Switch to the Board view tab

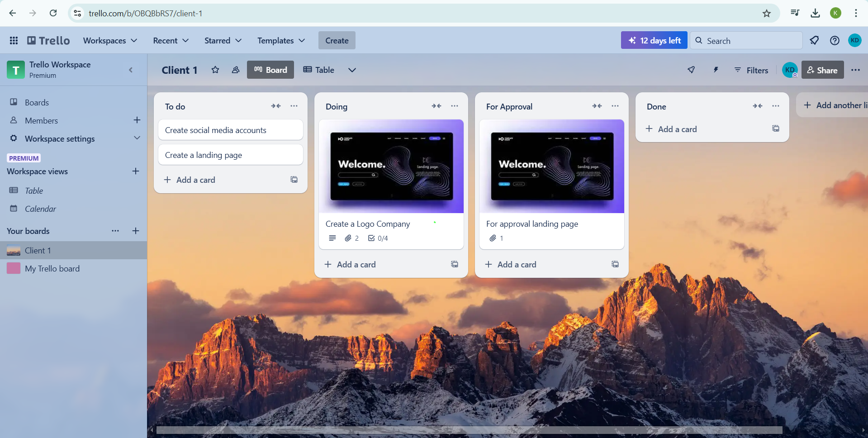(270, 70)
